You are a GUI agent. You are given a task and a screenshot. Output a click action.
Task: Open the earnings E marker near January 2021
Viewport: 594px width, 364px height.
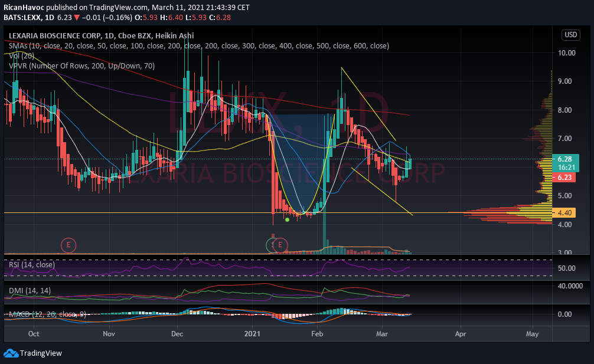pyautogui.click(x=280, y=245)
